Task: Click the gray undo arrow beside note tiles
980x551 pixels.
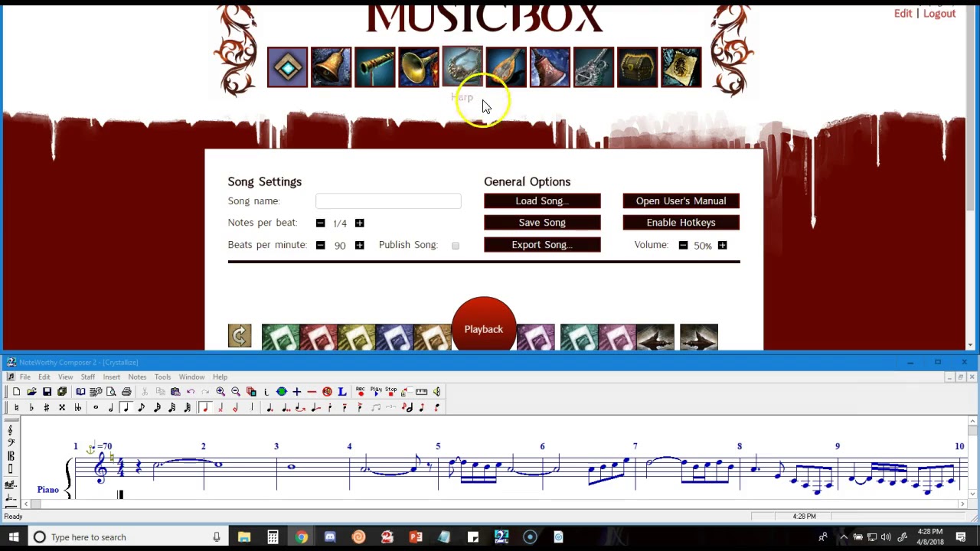Action: point(240,335)
